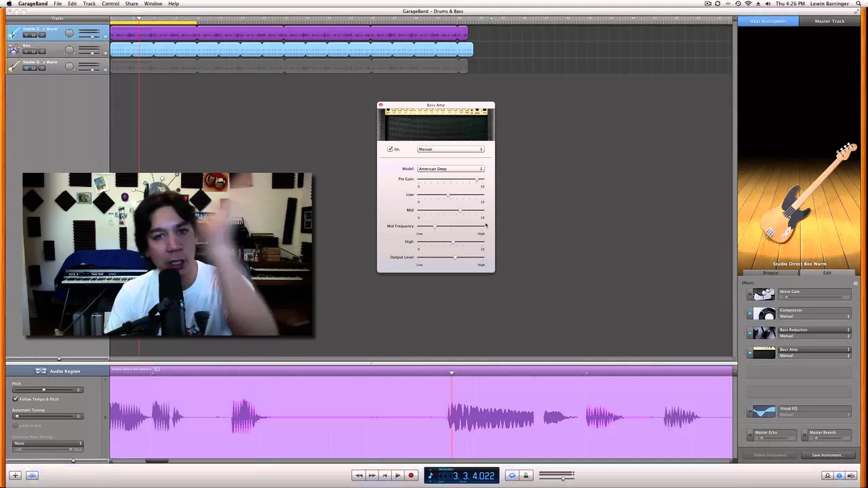Switch to the Browse tab in track info

pos(770,272)
